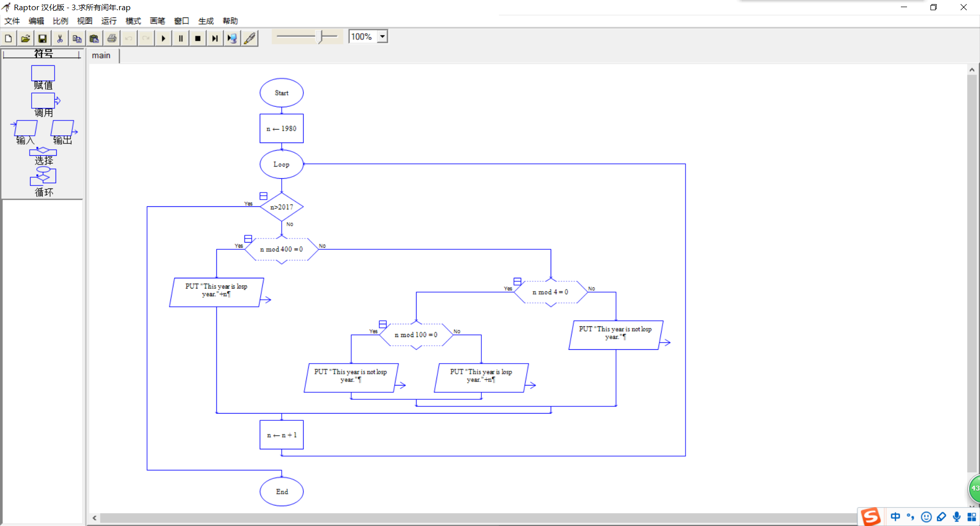Select PUT "losp year"+n under n mod 100 No branch
The width and height of the screenshot is (980, 526).
(481, 378)
